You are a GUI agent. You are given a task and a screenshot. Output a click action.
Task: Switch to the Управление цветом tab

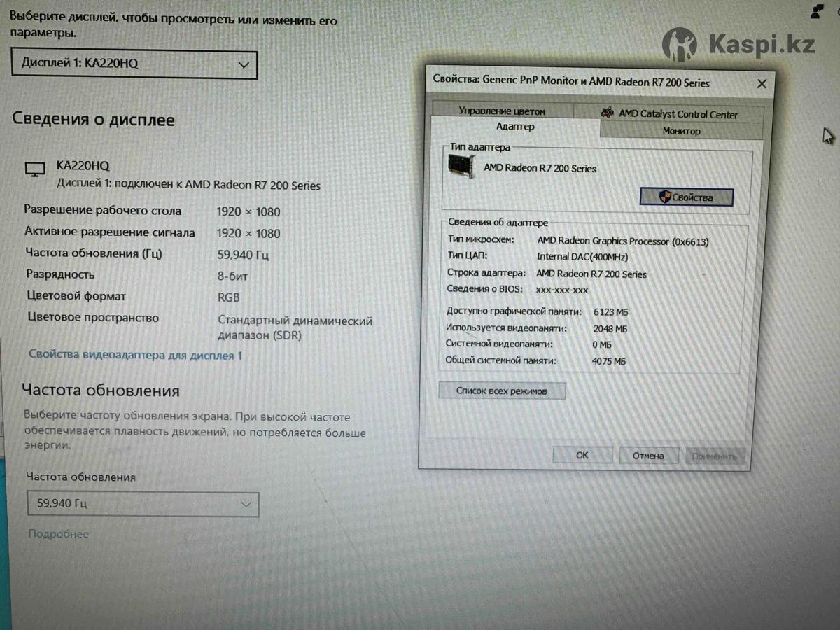pyautogui.click(x=501, y=111)
